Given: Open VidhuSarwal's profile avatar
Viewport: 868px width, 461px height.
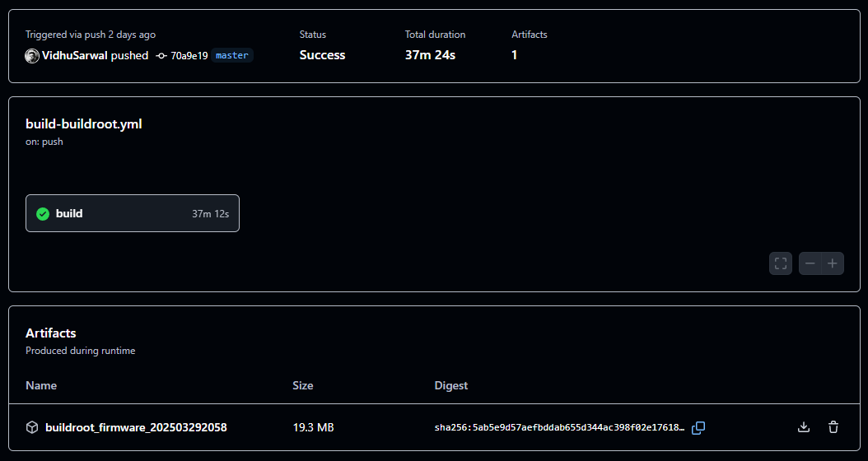Looking at the screenshot, I should click(x=32, y=55).
